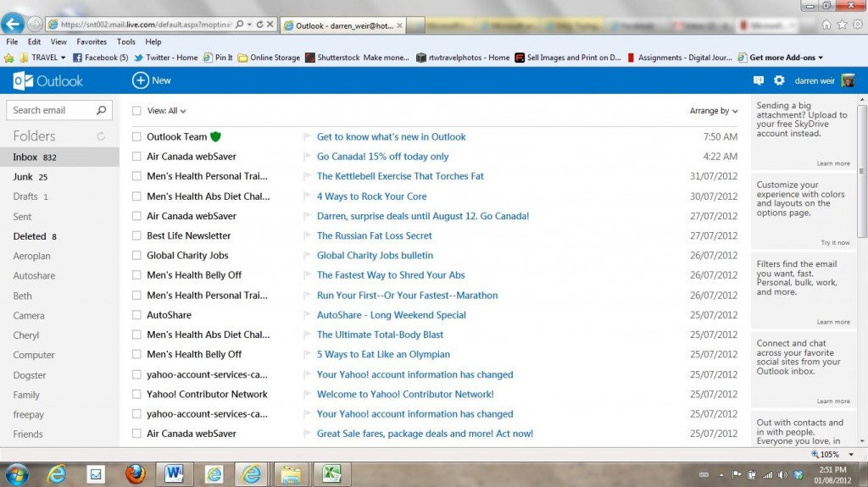Launch Firefox from the taskbar
This screenshot has height=487, width=868.
(x=135, y=473)
